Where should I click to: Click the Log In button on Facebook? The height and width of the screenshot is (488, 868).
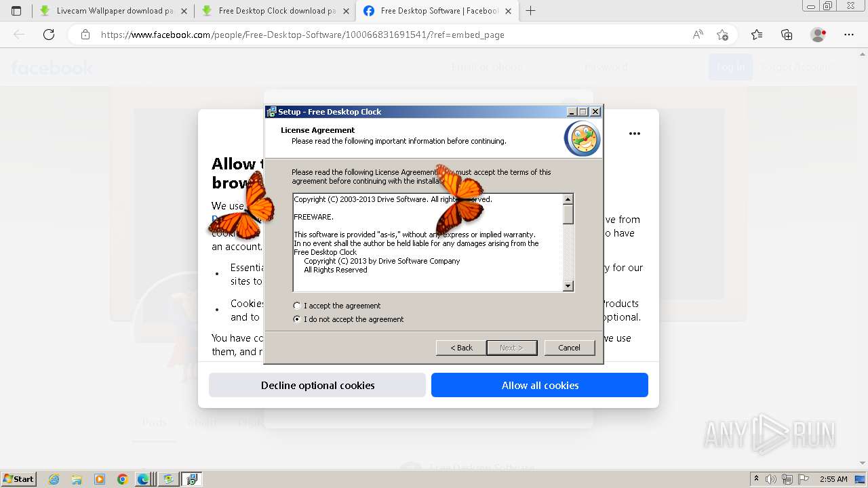pyautogui.click(x=730, y=67)
